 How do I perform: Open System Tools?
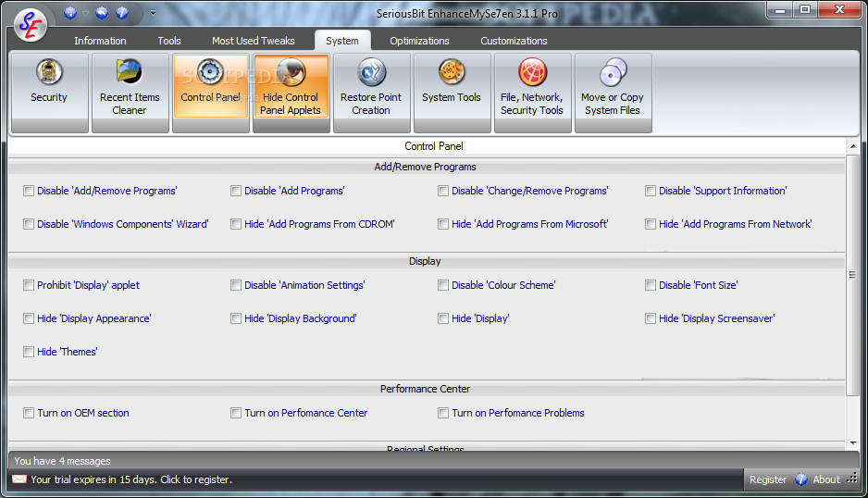(452, 93)
